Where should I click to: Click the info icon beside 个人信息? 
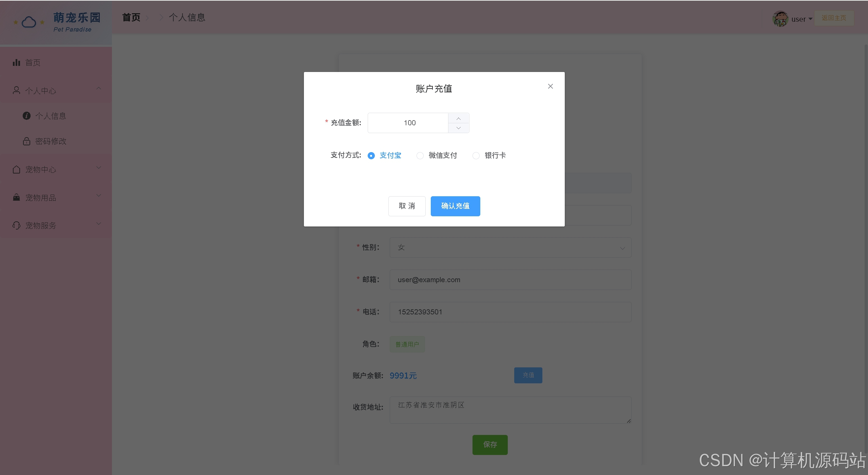[x=26, y=116]
